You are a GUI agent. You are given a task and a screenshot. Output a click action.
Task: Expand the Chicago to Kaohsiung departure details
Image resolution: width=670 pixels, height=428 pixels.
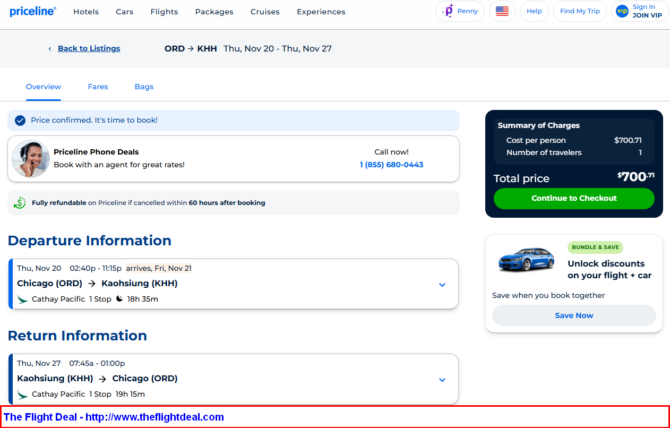tap(442, 285)
